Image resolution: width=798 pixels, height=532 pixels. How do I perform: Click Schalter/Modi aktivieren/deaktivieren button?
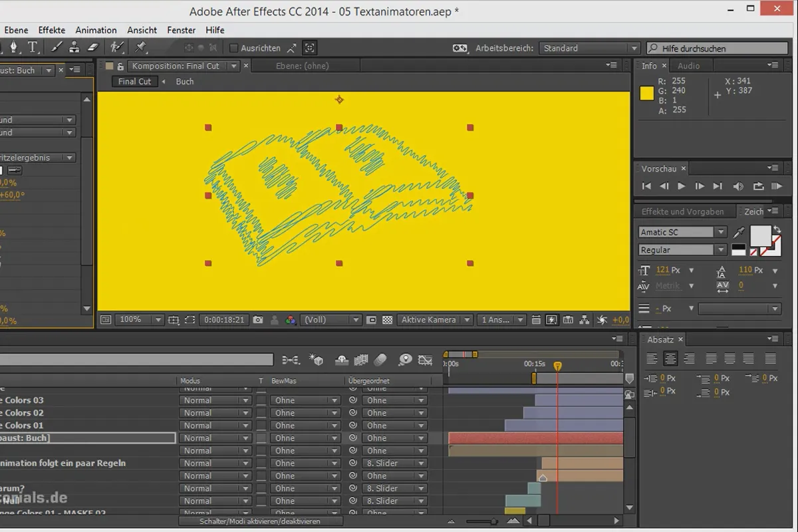(260, 521)
